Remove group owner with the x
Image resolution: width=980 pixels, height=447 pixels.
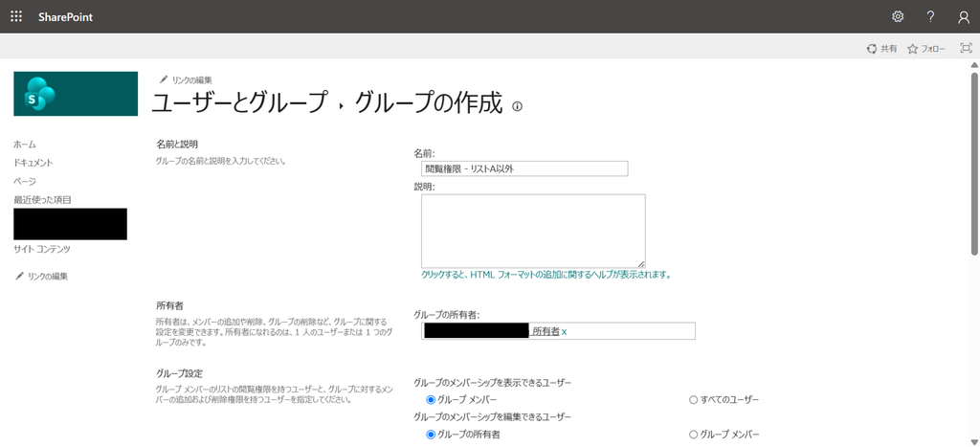pyautogui.click(x=565, y=332)
